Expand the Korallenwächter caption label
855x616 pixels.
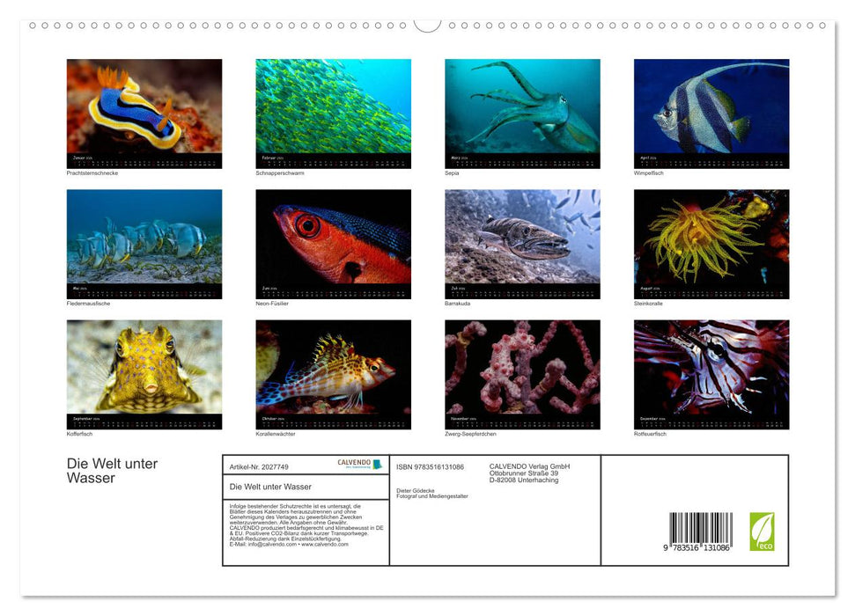276,433
